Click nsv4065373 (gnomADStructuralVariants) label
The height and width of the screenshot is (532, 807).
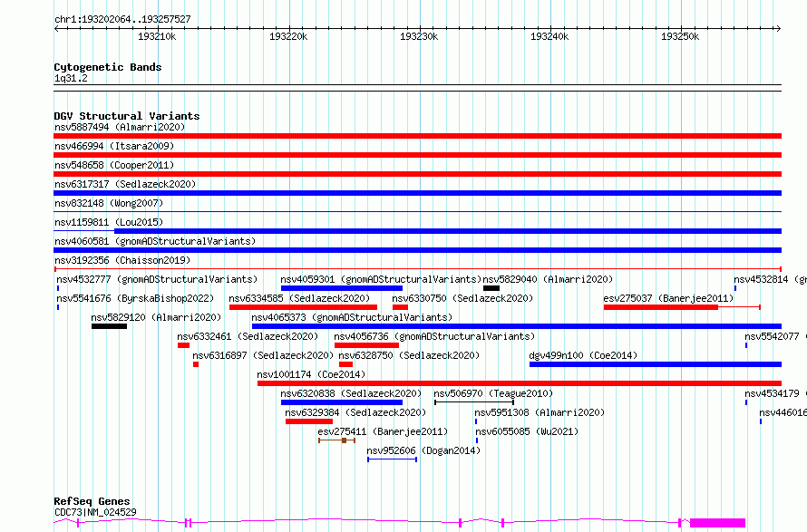point(352,317)
